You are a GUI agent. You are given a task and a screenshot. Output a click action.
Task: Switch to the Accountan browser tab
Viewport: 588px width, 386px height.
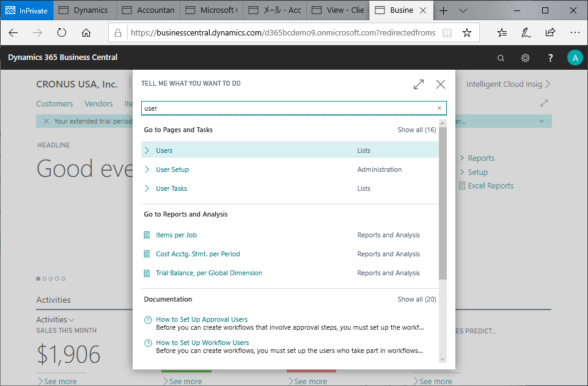[149, 10]
